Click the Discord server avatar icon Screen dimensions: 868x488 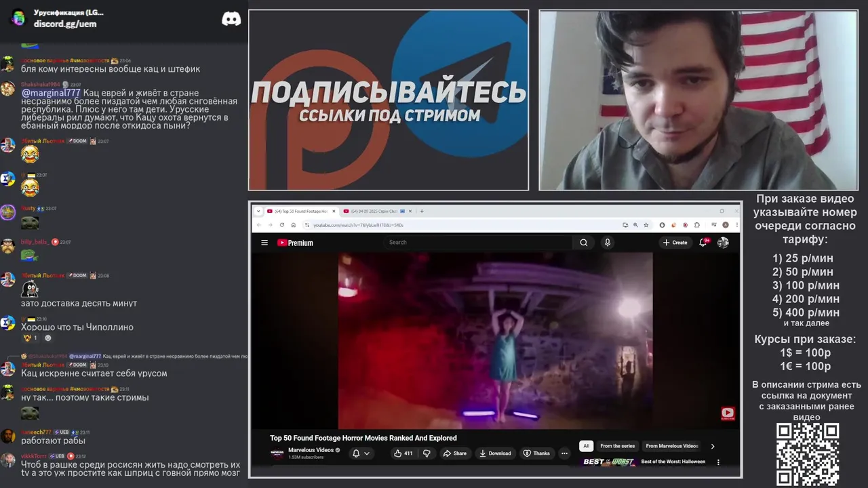(18, 18)
